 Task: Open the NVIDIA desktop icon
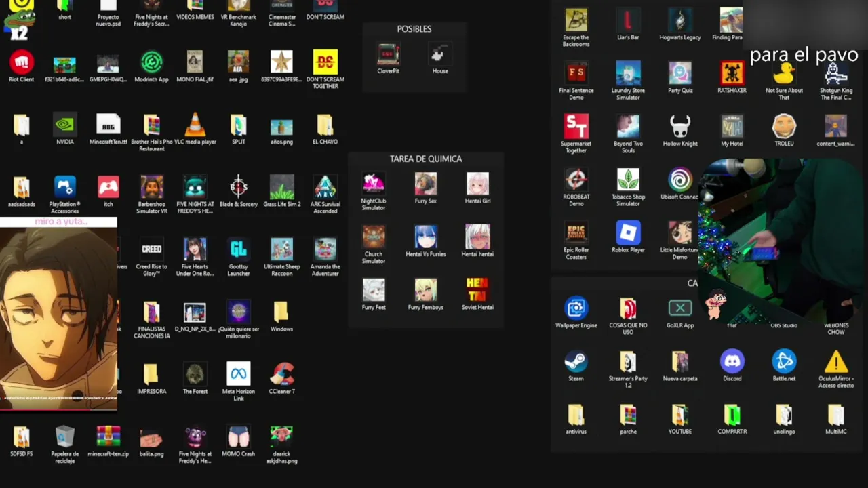(x=64, y=125)
